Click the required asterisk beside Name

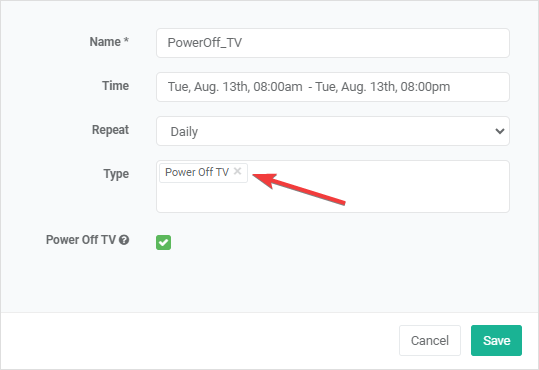coord(126,40)
